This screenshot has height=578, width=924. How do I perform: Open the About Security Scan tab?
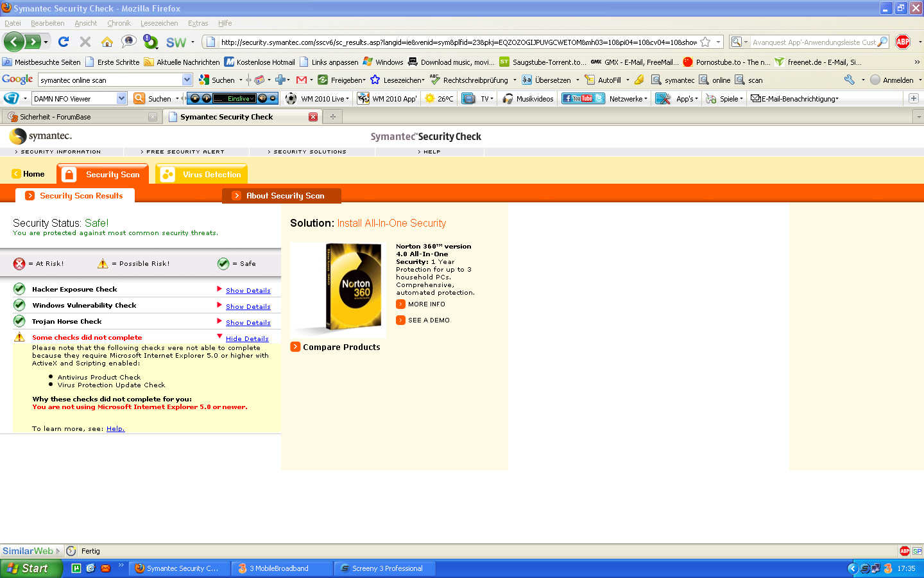point(281,196)
